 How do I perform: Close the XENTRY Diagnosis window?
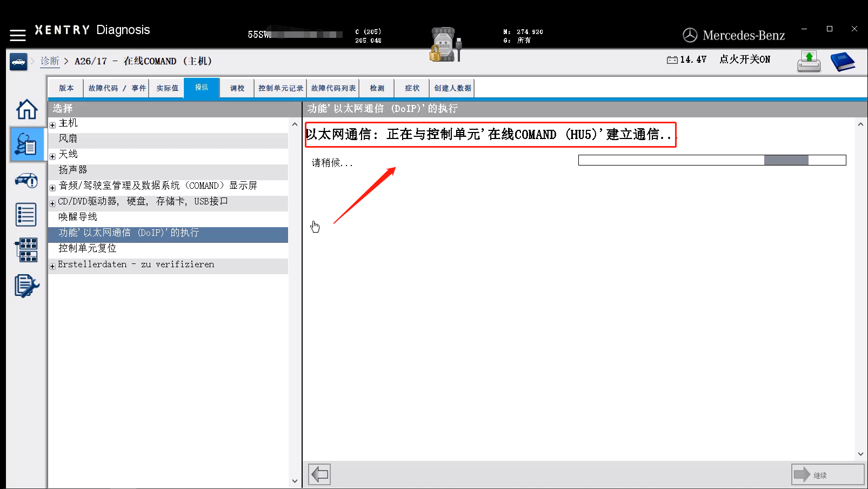pyautogui.click(x=854, y=29)
